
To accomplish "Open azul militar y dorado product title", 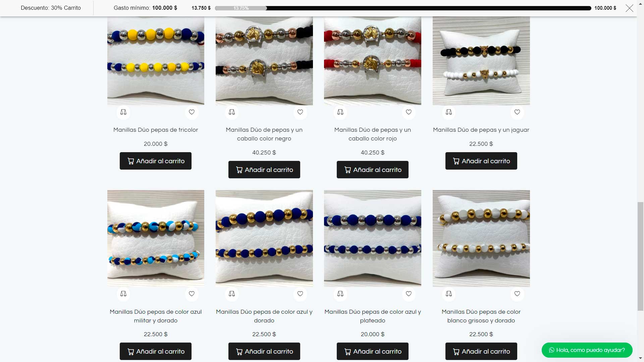I will [156, 316].
